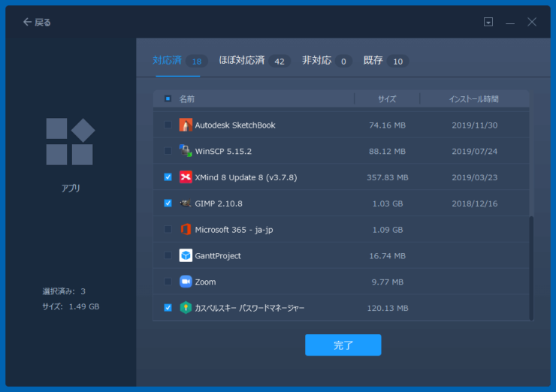
Task: Check the Zoom checkbox
Action: click(168, 282)
